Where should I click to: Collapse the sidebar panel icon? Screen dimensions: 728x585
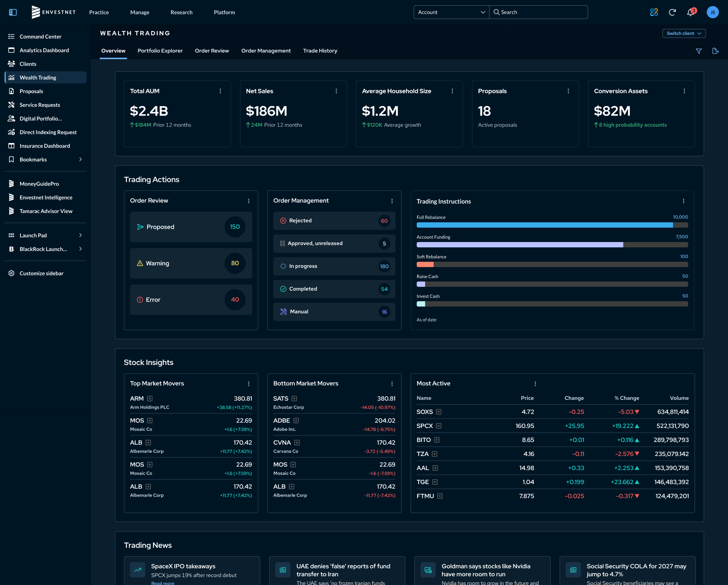tap(13, 12)
